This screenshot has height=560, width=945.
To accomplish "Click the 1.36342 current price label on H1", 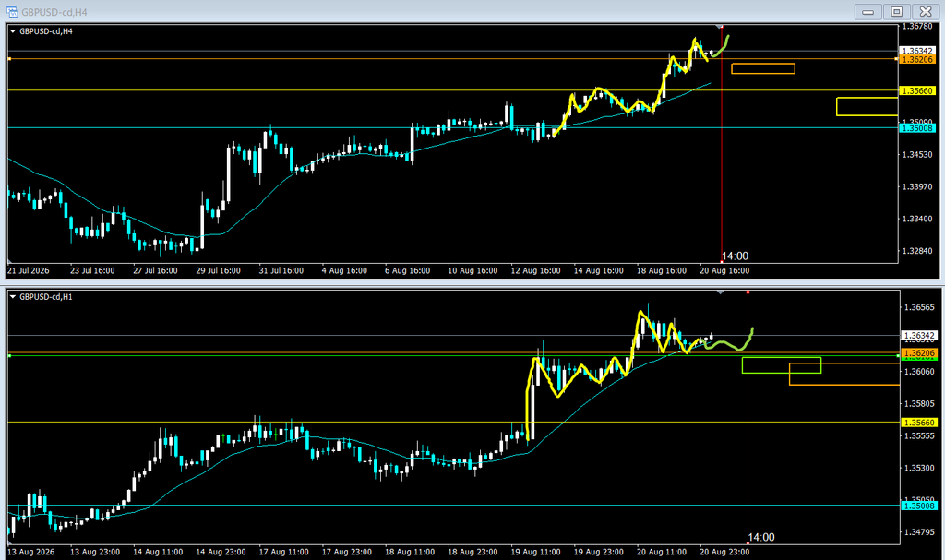I will [918, 335].
